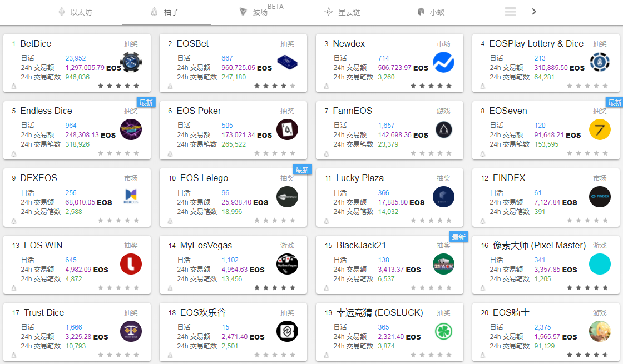The height and width of the screenshot is (364, 623).
Task: Click the 市场 category tag on Newdex
Action: [x=443, y=44]
